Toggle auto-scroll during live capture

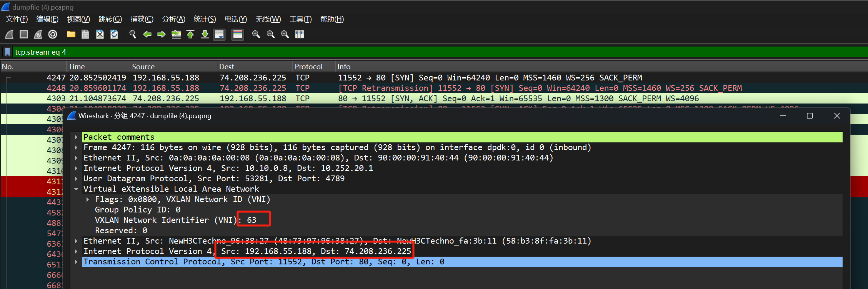tap(219, 35)
